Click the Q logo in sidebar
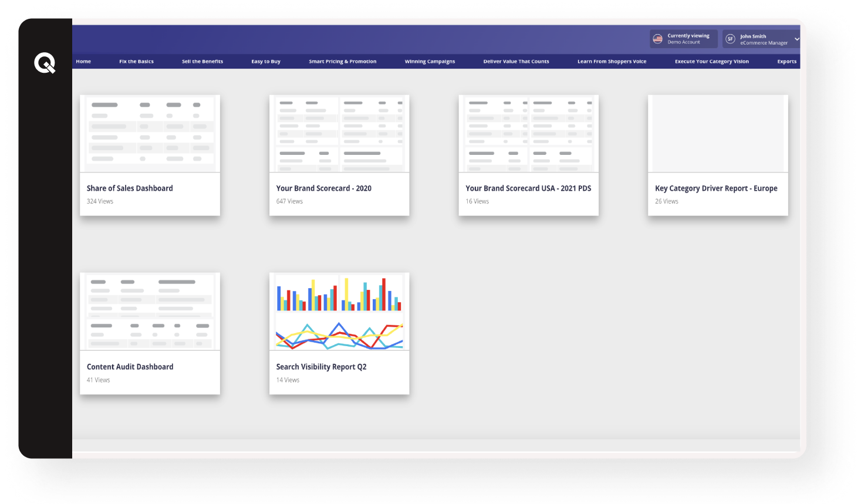Viewport: 861px width, 504px height. tap(45, 62)
